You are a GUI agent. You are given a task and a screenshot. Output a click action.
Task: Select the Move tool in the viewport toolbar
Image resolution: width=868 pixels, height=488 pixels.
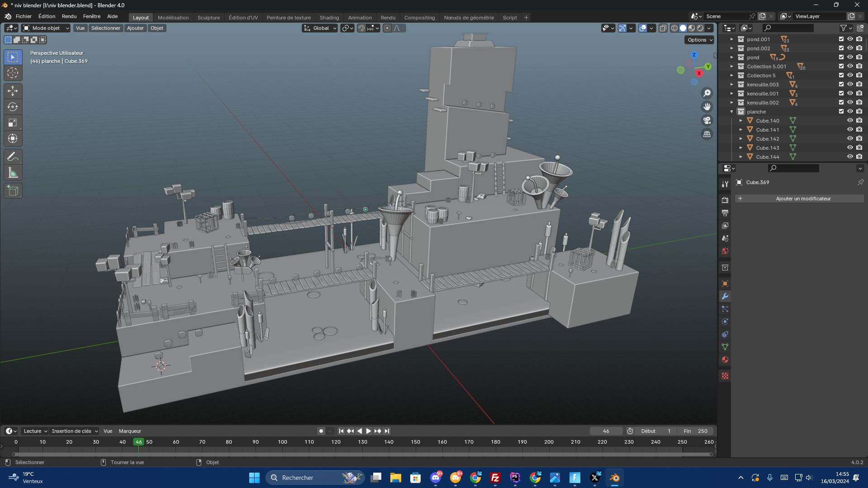click(13, 91)
